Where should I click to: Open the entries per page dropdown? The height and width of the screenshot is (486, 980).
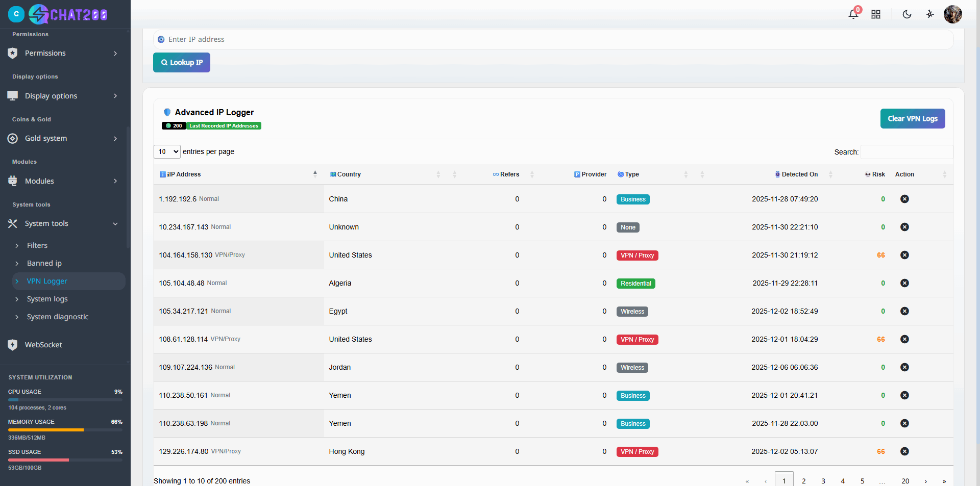166,151
